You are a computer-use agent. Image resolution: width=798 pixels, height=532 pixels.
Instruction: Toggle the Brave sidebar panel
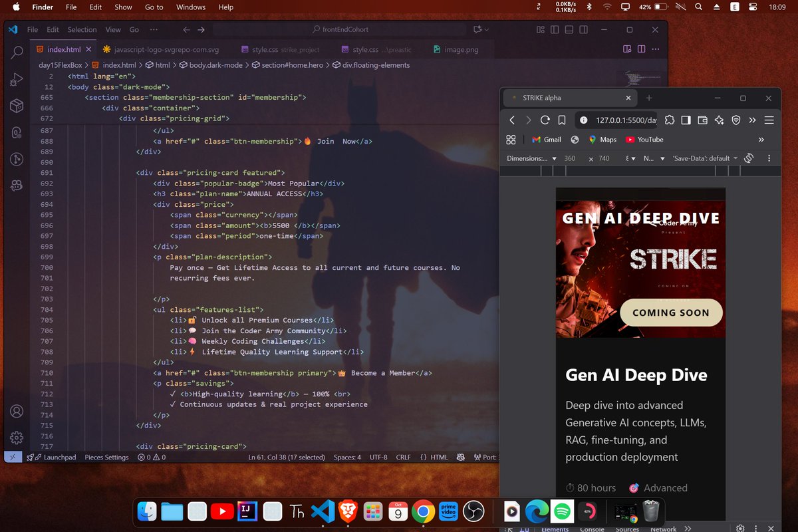(686, 120)
